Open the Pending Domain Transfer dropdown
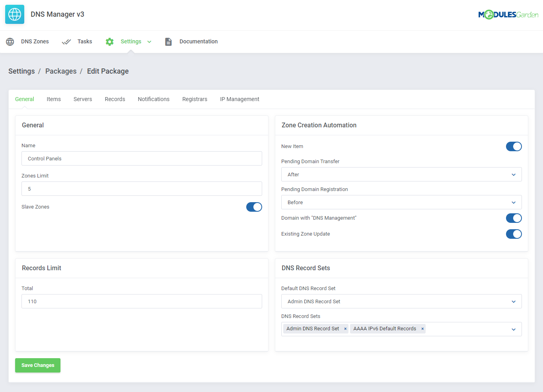The width and height of the screenshot is (543, 392). pos(401,174)
